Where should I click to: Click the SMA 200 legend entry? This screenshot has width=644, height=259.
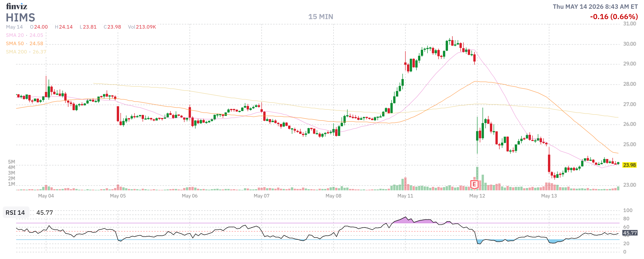tap(26, 52)
